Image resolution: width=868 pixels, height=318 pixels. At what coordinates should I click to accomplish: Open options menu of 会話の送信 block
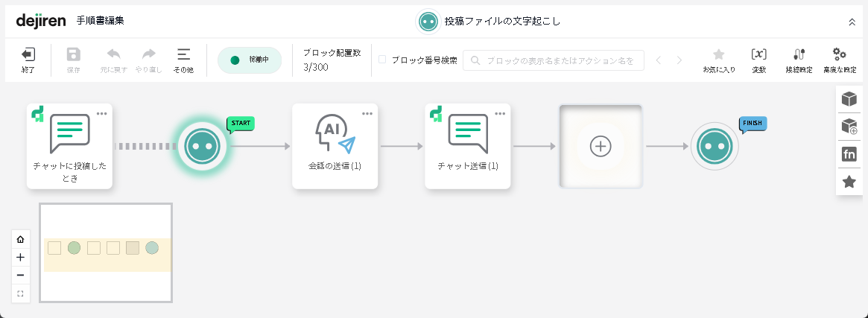tap(367, 113)
